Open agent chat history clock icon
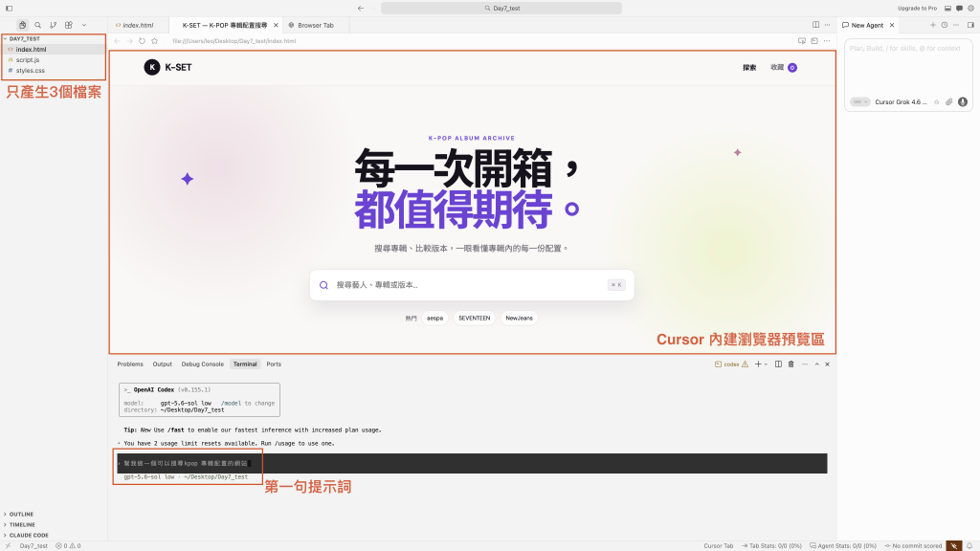The height and width of the screenshot is (551, 980). [945, 25]
